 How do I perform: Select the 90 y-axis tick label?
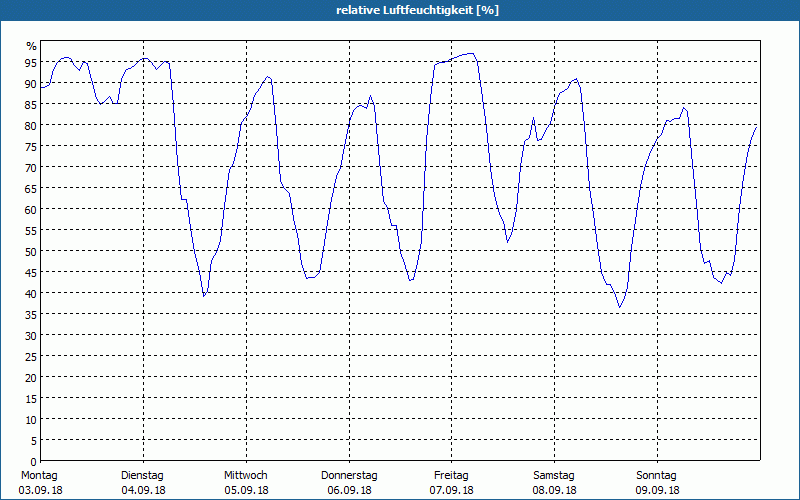[x=31, y=83]
